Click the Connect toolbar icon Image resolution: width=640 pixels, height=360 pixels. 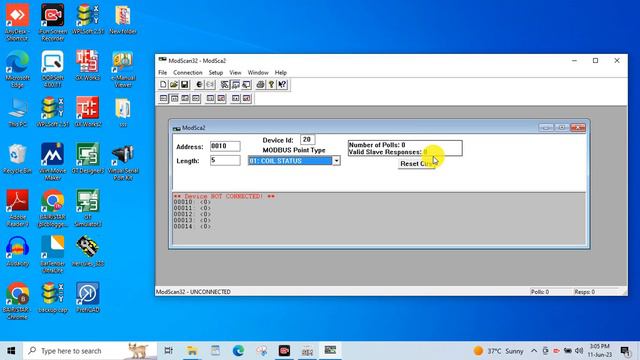coord(199,84)
